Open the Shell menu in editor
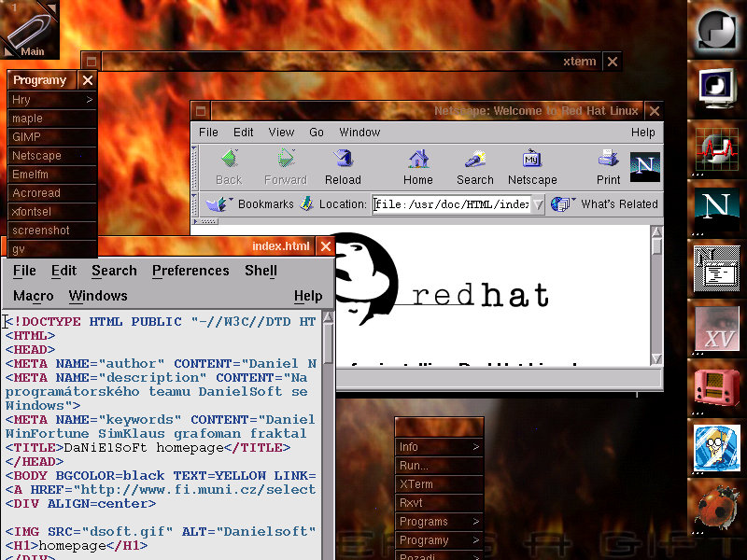The image size is (747, 560). 261,271
